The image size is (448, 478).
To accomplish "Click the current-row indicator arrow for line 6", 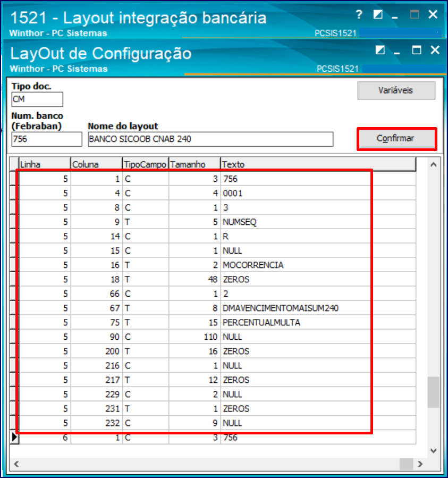I will (x=14, y=437).
